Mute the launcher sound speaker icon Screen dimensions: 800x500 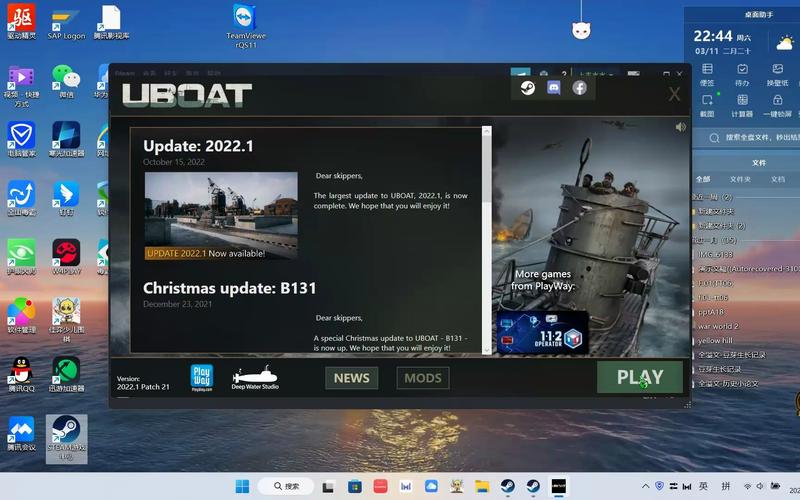(681, 127)
